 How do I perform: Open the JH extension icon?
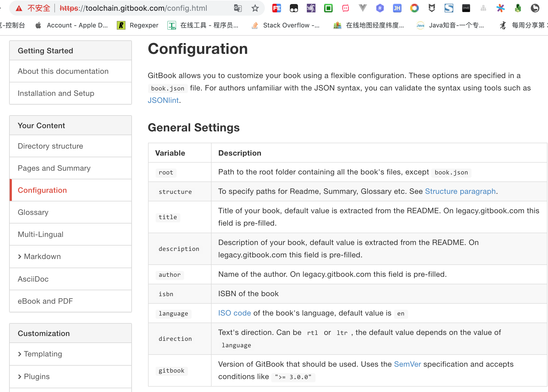pyautogui.click(x=397, y=8)
